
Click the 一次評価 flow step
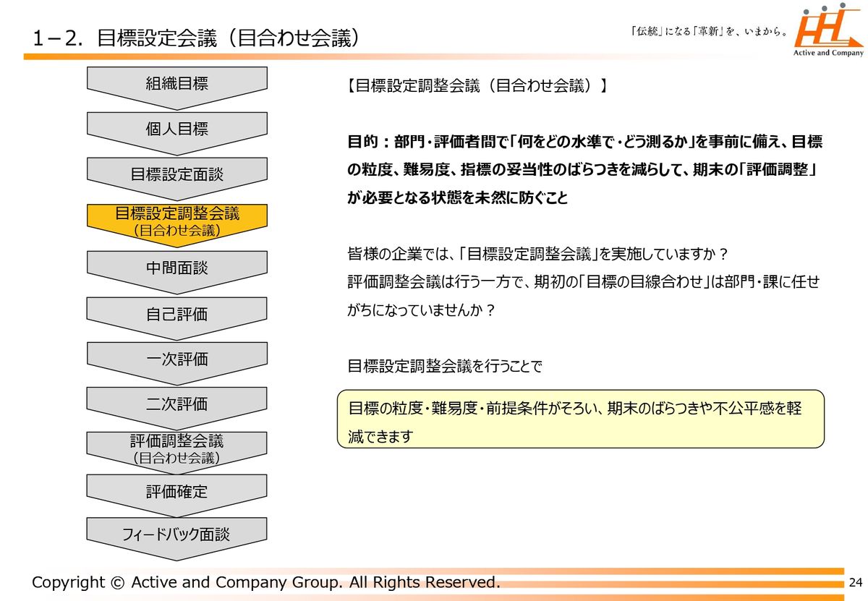coord(177,359)
